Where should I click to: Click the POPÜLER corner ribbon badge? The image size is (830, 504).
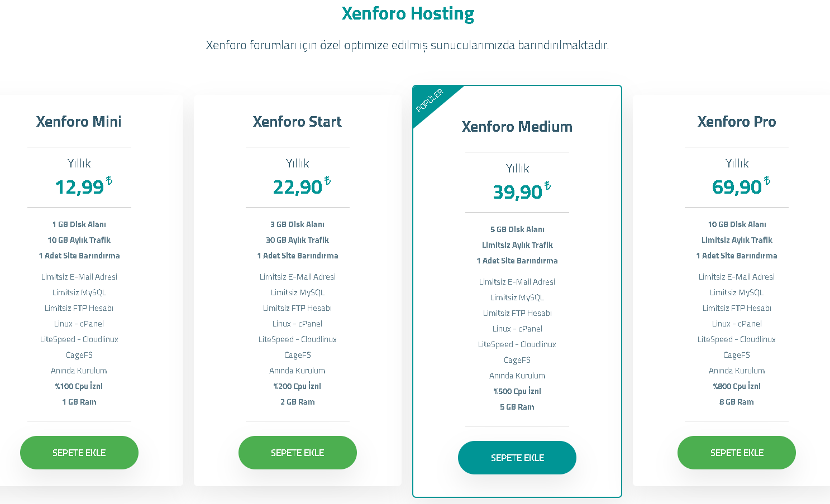431,100
